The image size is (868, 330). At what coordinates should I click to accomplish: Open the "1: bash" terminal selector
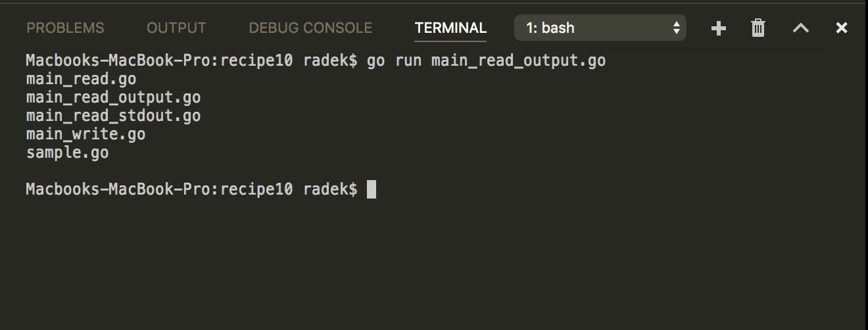coord(600,28)
